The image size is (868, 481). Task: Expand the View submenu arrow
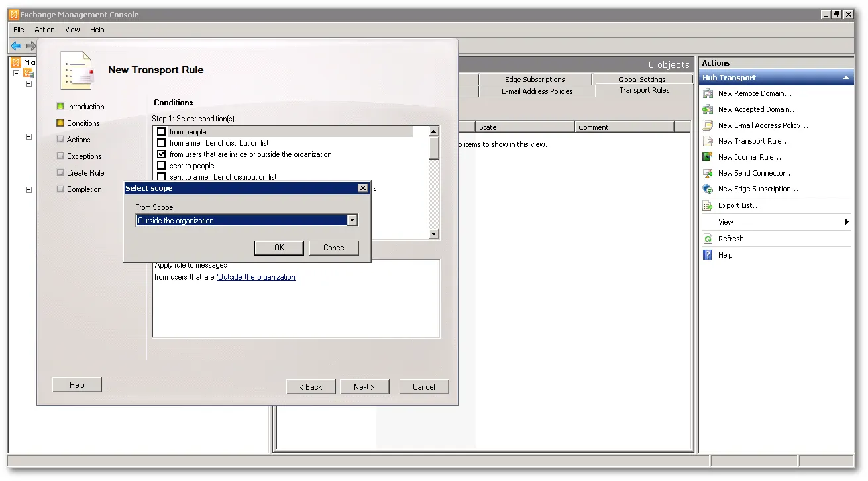click(x=847, y=222)
